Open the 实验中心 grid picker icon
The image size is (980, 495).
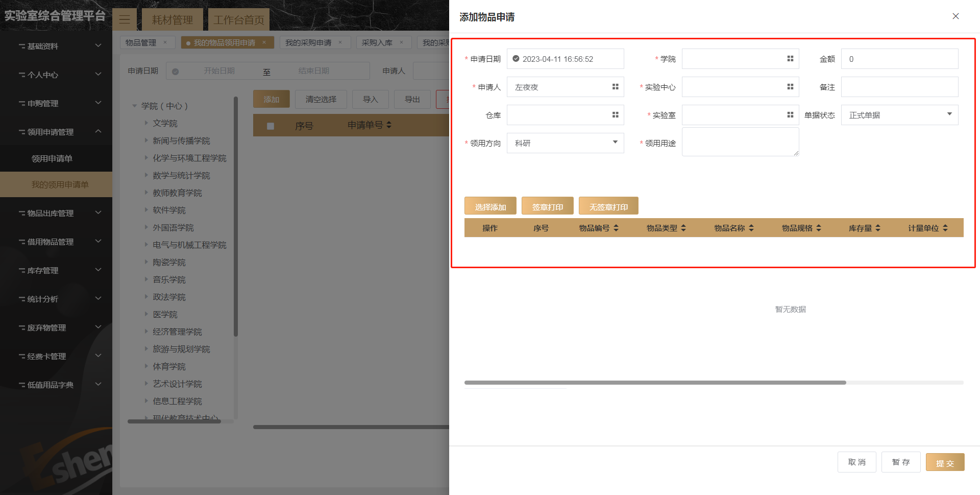(790, 87)
